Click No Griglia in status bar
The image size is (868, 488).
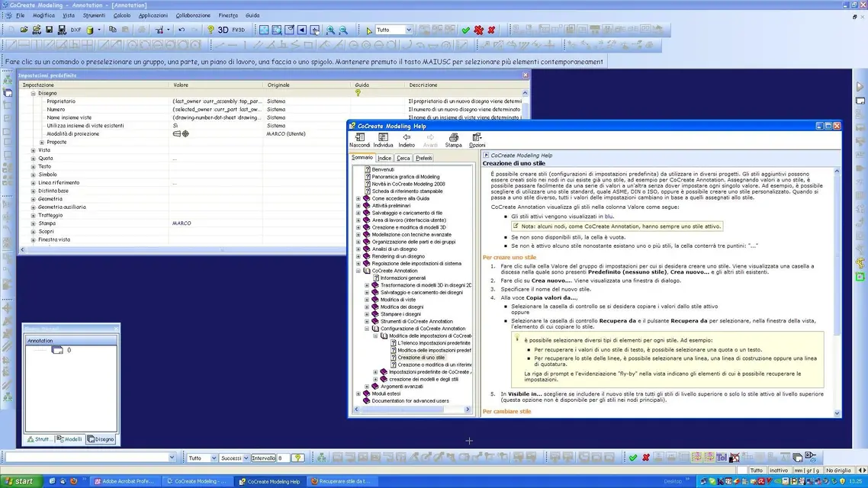click(x=837, y=470)
